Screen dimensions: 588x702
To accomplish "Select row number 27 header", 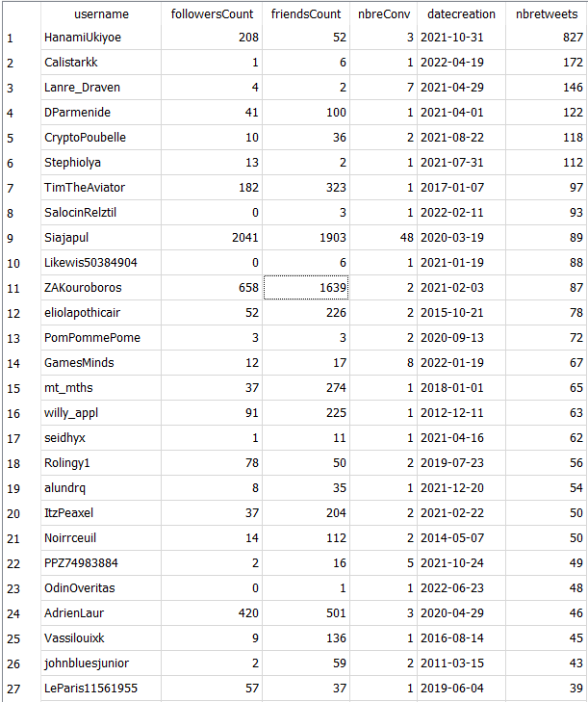I will click(13, 689).
